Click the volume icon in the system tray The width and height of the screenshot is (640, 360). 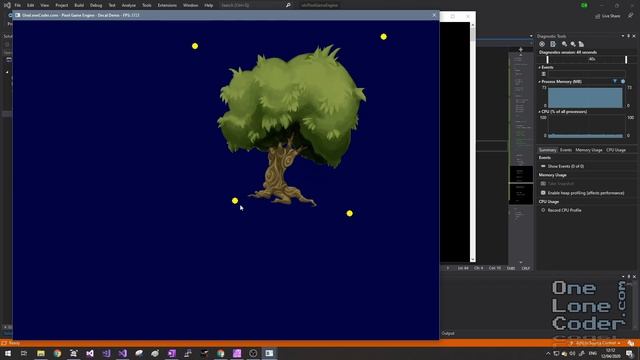click(x=572, y=353)
